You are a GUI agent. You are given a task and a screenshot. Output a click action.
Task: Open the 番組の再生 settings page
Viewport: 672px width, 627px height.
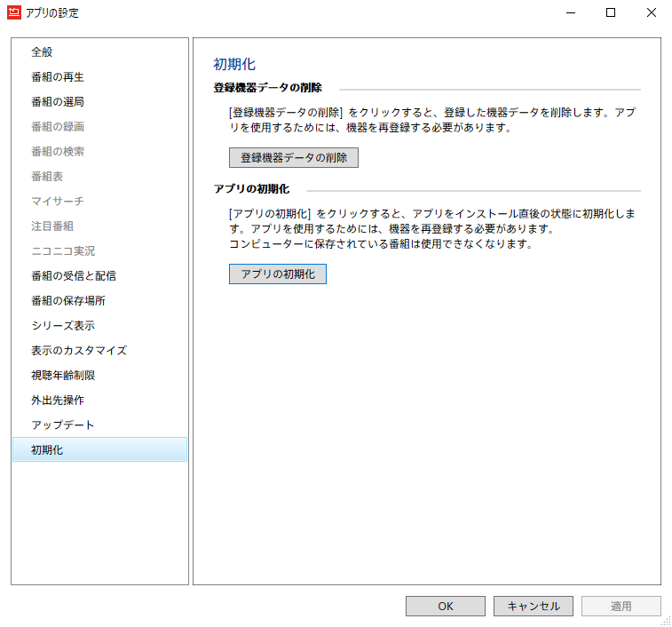(58, 77)
